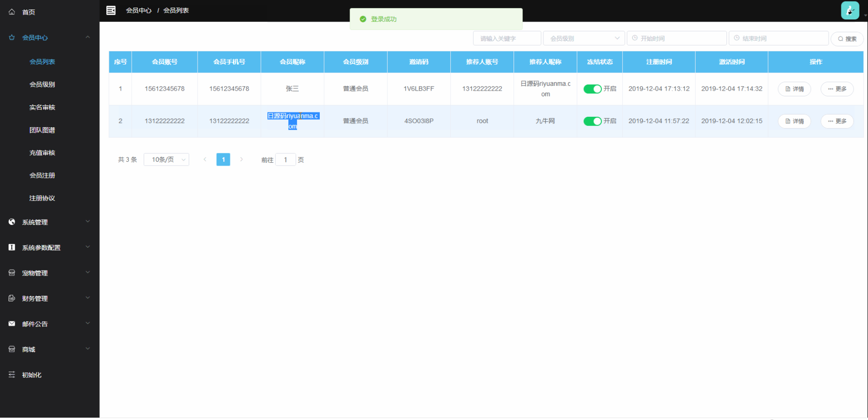
Task: Click registration time 2019-12-04 17:13:12
Action: 659,89
